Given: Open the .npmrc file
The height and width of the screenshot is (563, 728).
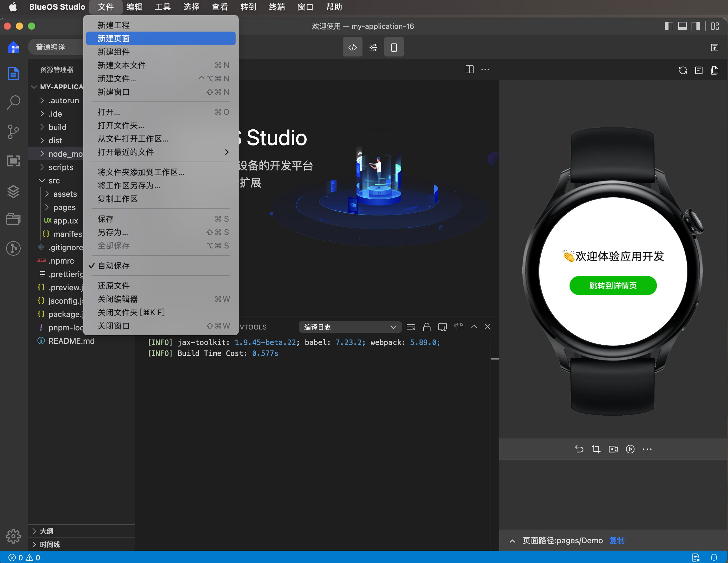Looking at the screenshot, I should coord(61,261).
